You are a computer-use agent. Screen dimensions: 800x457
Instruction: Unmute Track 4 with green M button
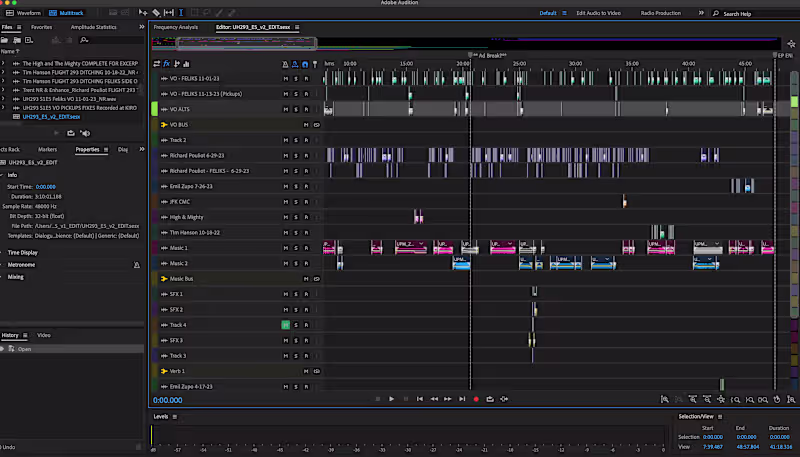coord(286,325)
